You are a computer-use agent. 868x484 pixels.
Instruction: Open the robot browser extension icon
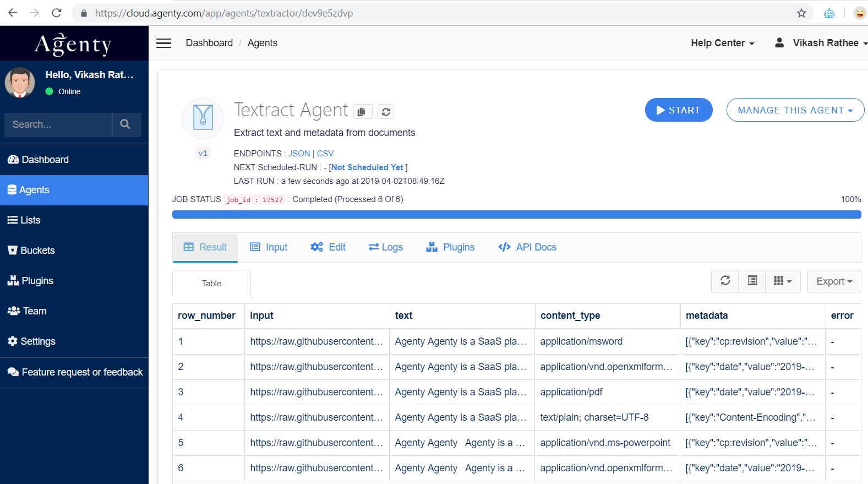pyautogui.click(x=829, y=13)
